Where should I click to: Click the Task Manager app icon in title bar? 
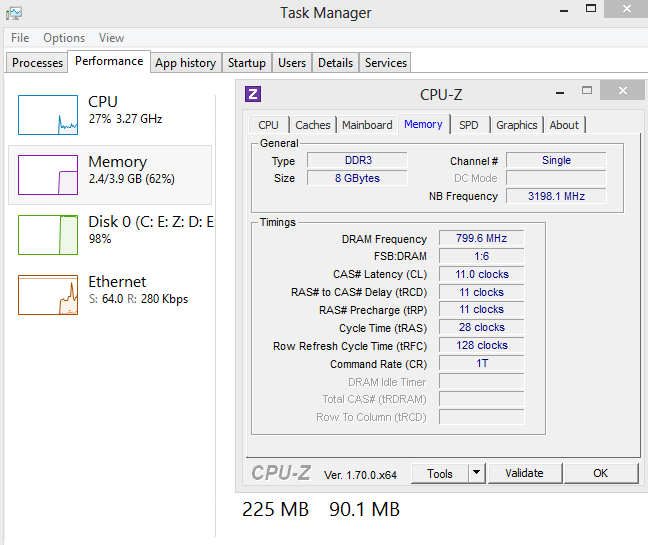pos(14,13)
